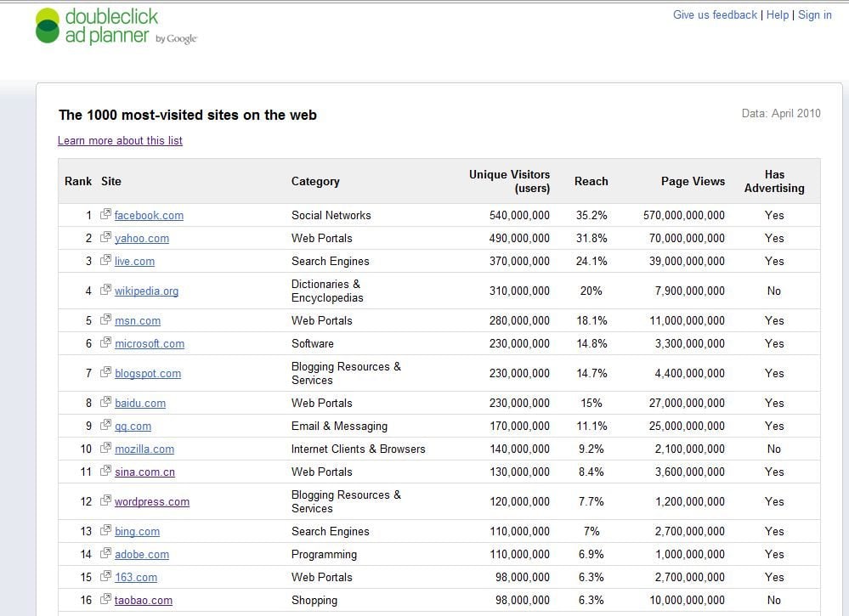The width and height of the screenshot is (849, 616).
Task: Click the external link icon beside baidu.com
Action: coord(106,403)
